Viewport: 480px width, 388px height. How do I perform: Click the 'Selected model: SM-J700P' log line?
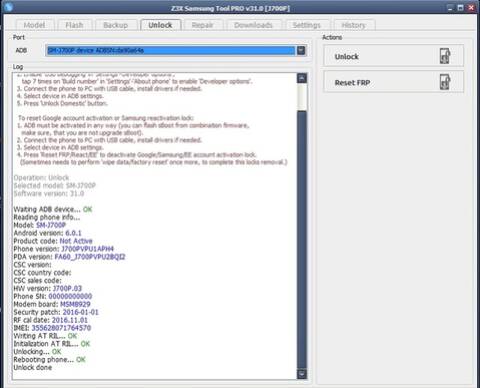55,185
